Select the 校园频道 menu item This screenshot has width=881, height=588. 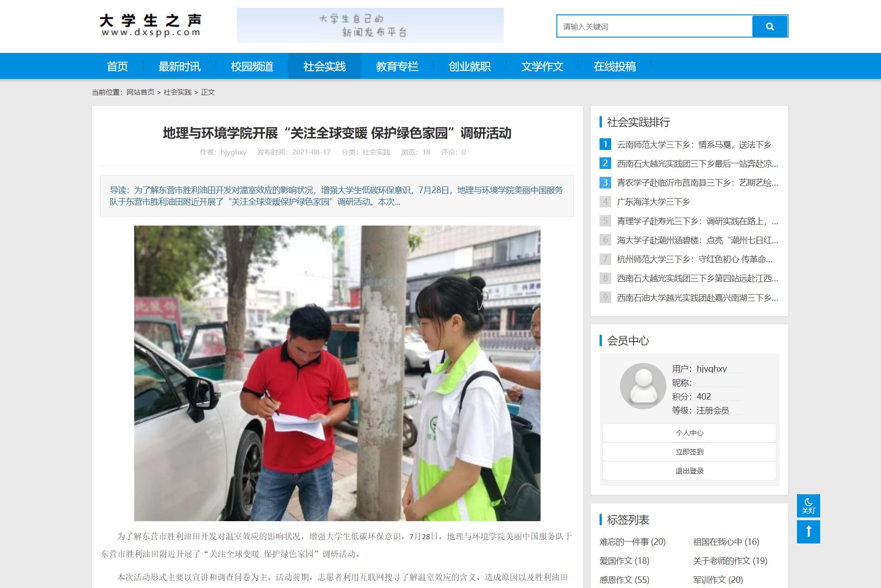(x=252, y=66)
